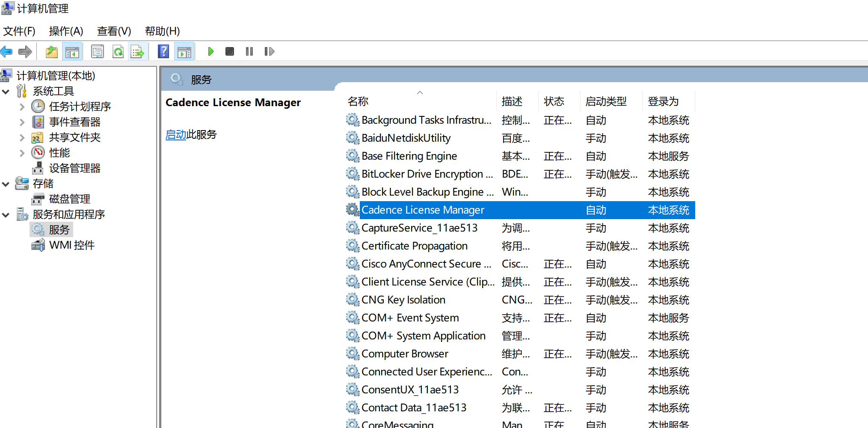The image size is (868, 428).
Task: Expand the 任务计划程序 tree node
Action: click(22, 106)
